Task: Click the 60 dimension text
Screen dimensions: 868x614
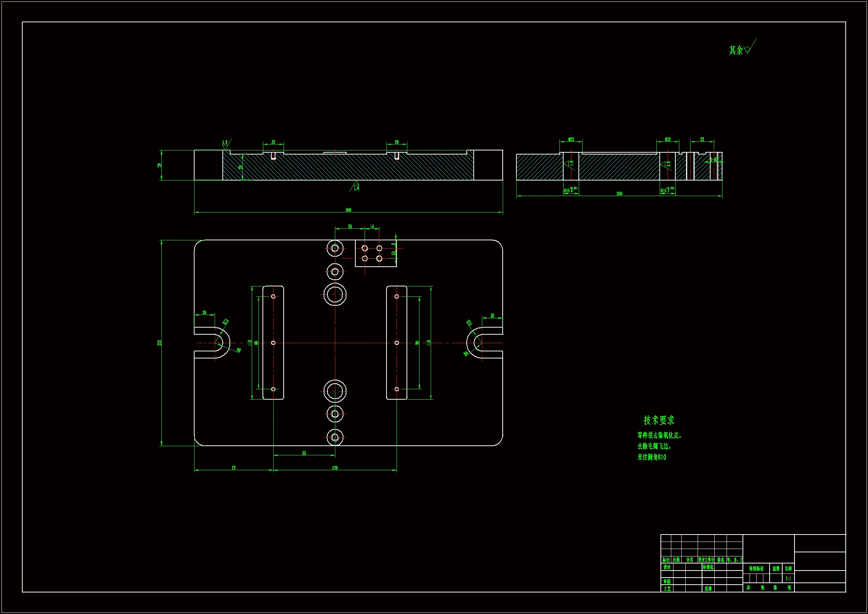Action: [x=304, y=453]
